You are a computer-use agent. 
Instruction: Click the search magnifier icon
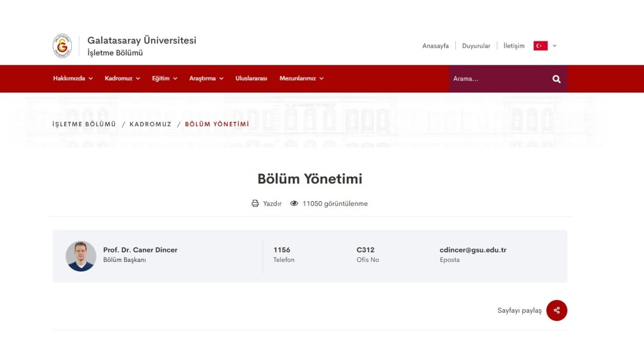556,79
